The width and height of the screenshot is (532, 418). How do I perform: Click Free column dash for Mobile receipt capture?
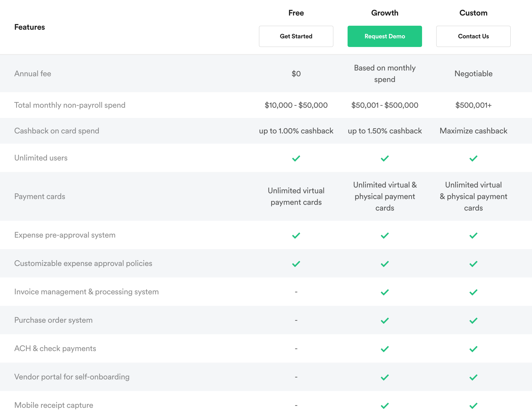296,406
